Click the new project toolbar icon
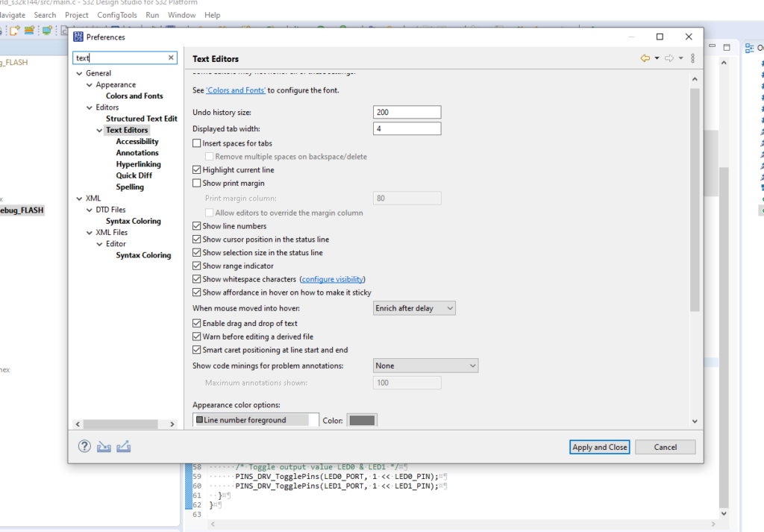The width and height of the screenshot is (764, 532). pyautogui.click(x=14, y=31)
